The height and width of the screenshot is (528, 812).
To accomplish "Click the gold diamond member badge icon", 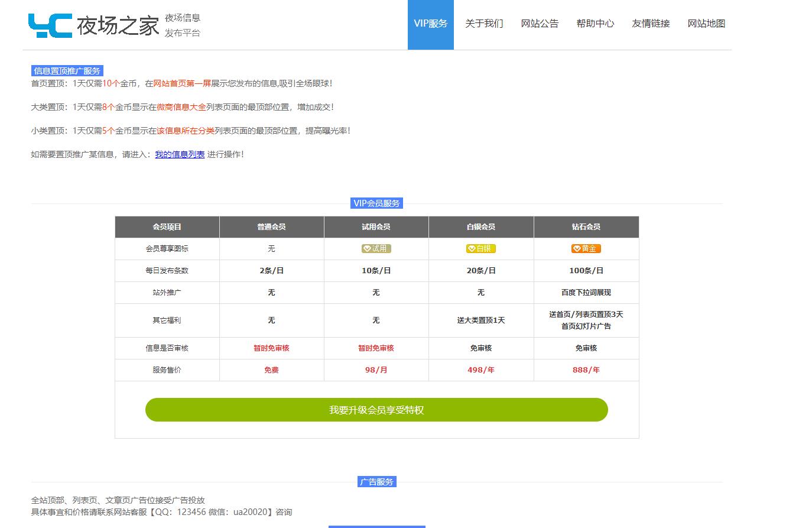I will [586, 249].
